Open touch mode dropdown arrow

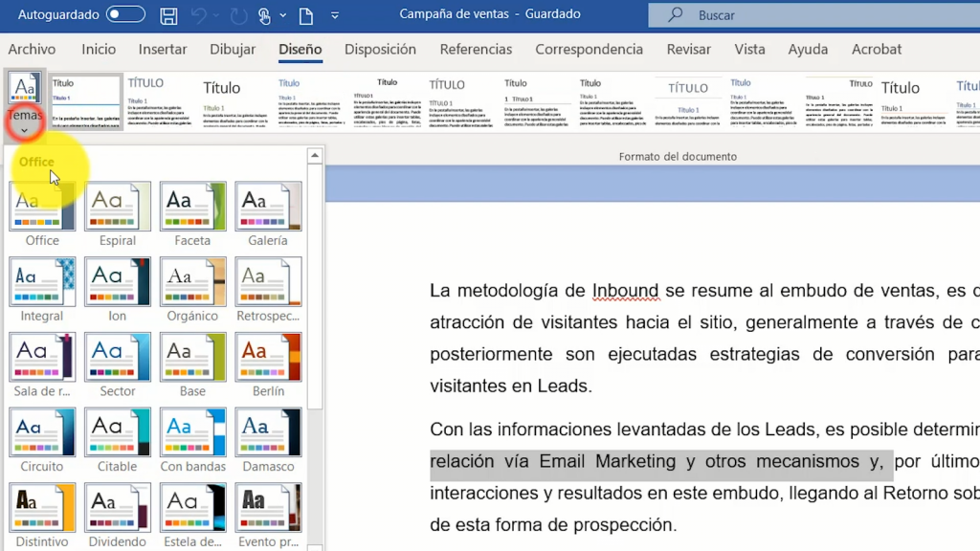[x=283, y=15]
